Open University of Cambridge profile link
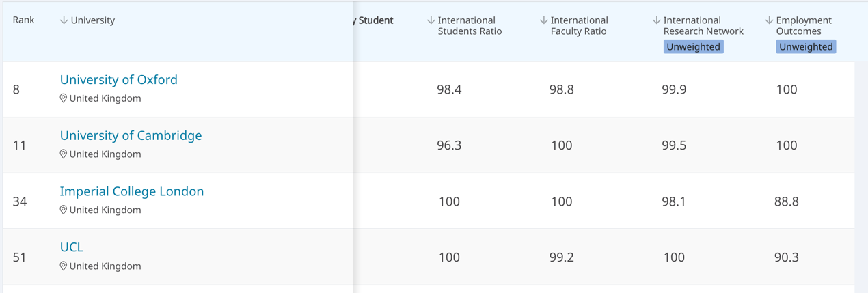868x293 pixels. tap(131, 135)
